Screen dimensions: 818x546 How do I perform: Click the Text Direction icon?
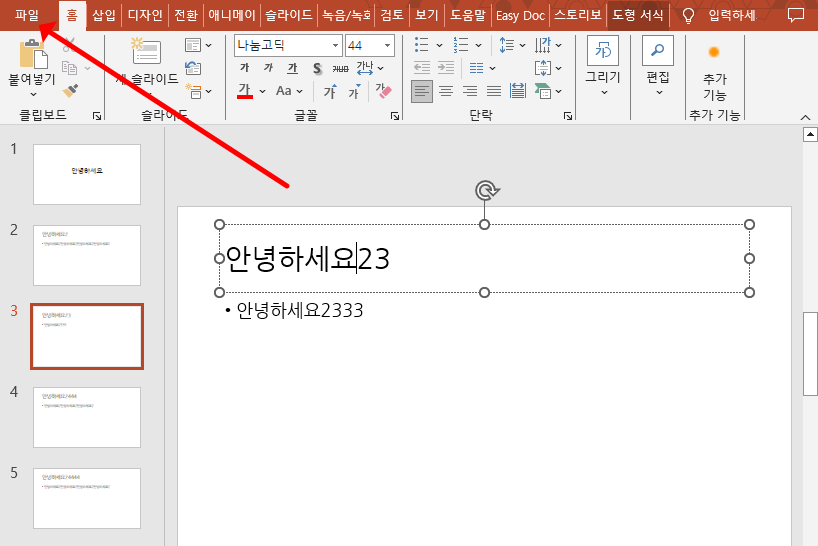click(x=543, y=45)
